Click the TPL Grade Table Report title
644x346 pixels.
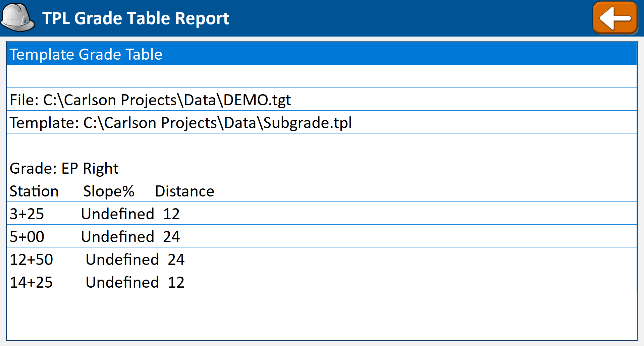136,18
